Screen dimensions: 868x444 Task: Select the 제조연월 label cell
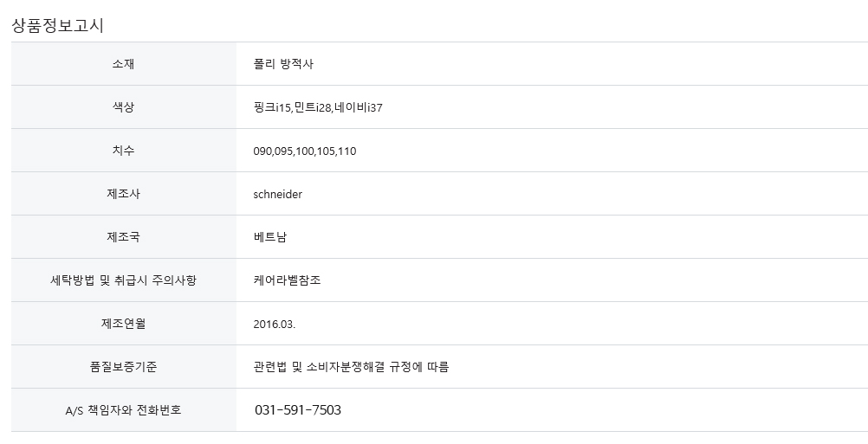pyautogui.click(x=124, y=324)
